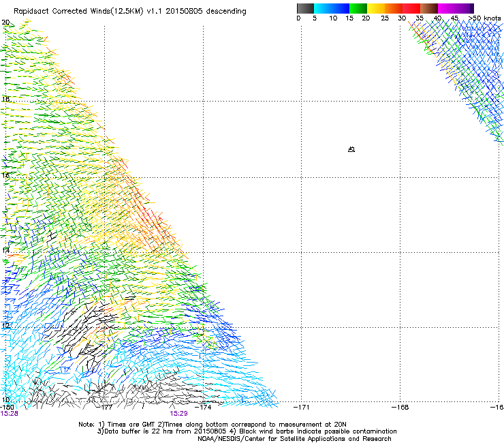
Task: Click the 'Data buffer is 22 hrs' note
Action: point(161,431)
